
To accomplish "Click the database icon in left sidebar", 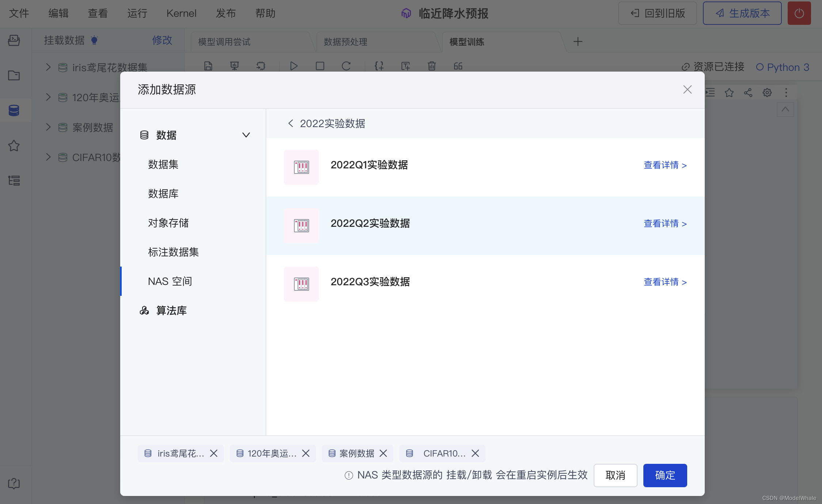I will (x=14, y=110).
